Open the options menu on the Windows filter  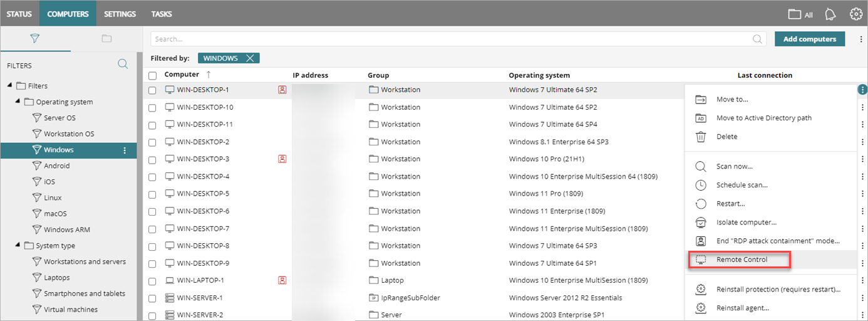pyautogui.click(x=125, y=150)
